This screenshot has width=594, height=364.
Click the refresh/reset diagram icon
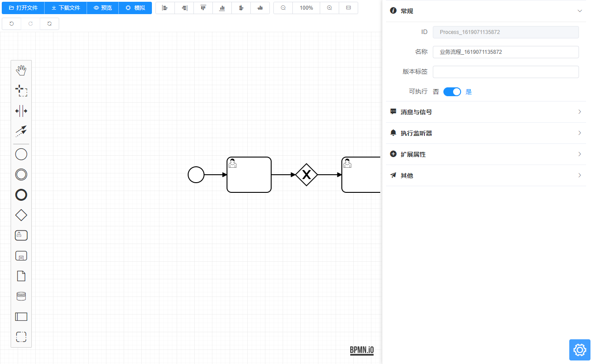[x=49, y=24]
